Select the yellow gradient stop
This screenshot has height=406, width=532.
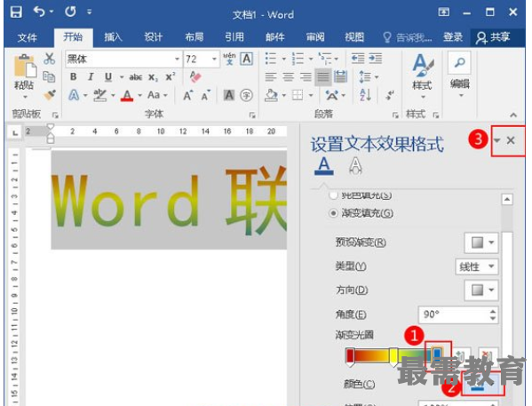[393, 357]
